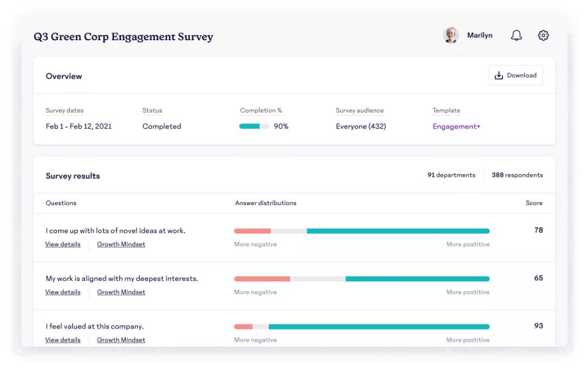Select the Questions column header

coord(61,203)
